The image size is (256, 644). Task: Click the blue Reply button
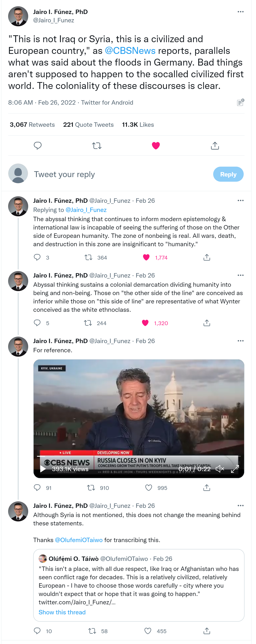point(228,174)
